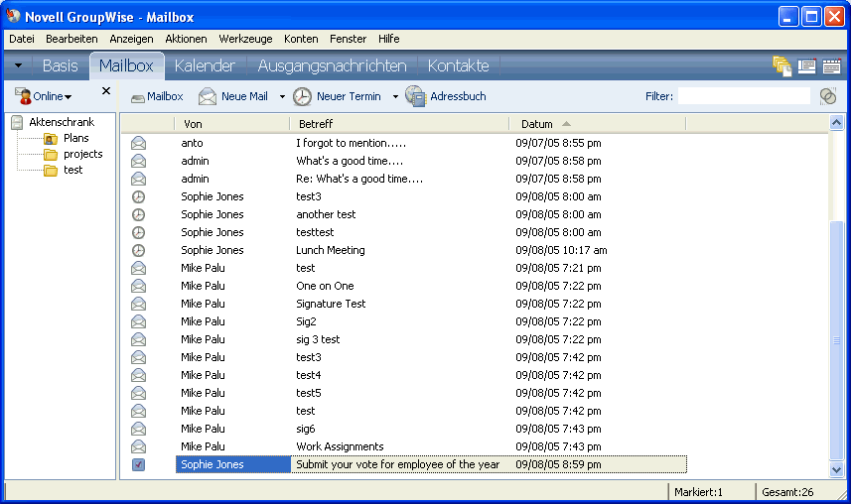Click the calendar panel icon in nav bar
Screen dimensions: 851x504
831,66
